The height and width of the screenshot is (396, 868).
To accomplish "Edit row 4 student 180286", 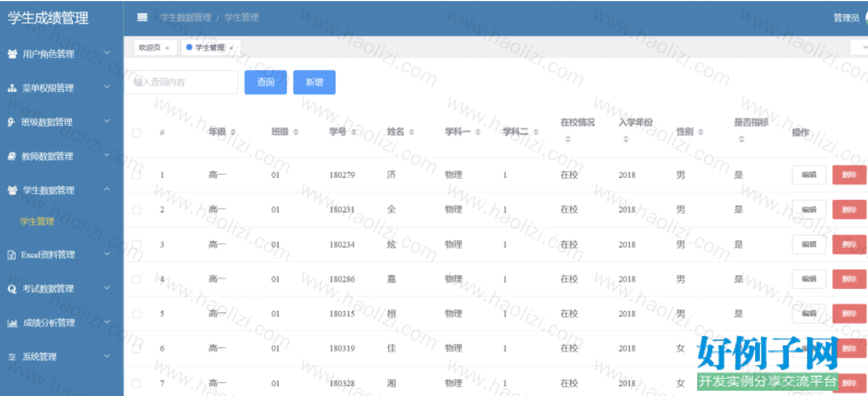I will tap(809, 279).
